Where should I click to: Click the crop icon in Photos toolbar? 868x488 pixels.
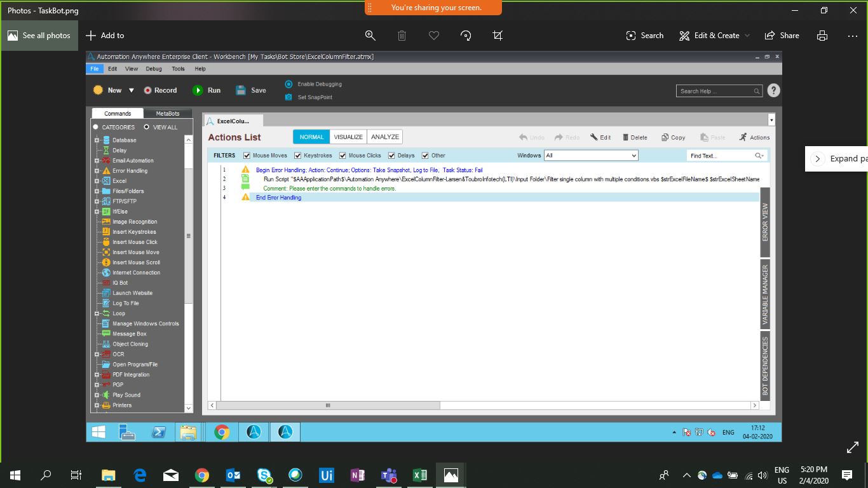(x=498, y=36)
